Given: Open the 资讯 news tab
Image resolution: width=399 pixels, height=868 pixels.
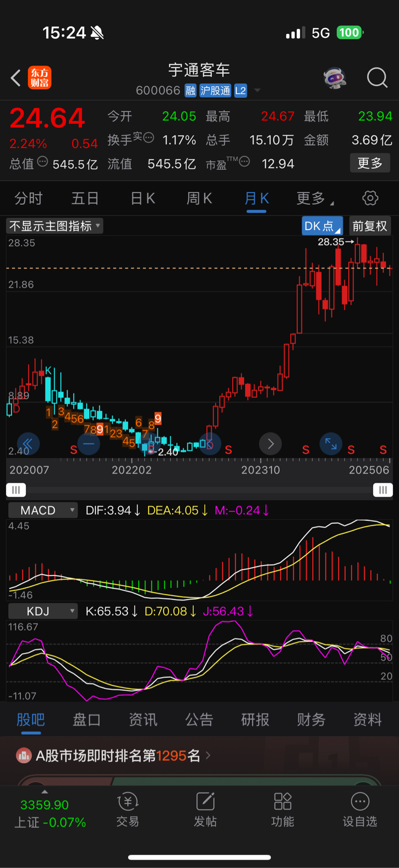Looking at the screenshot, I should click(143, 719).
